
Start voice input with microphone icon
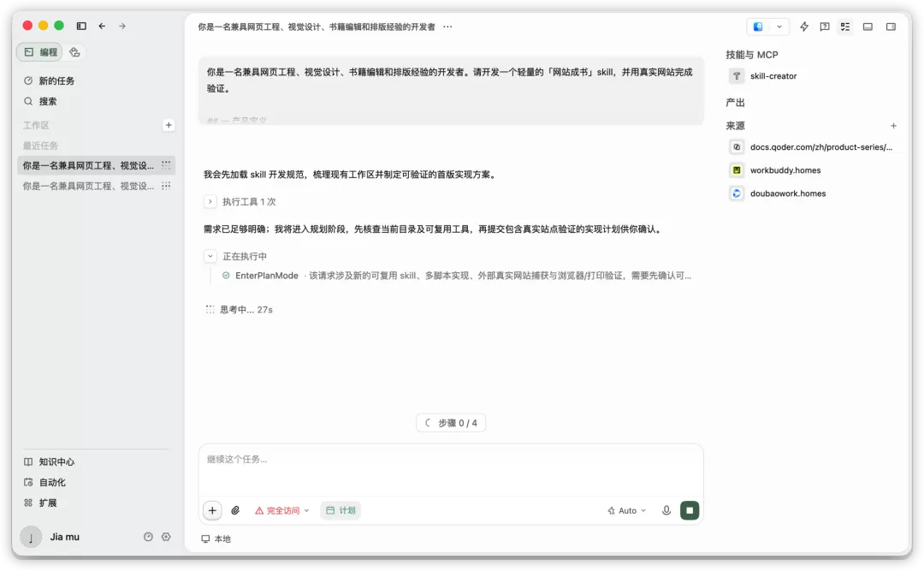[x=666, y=511]
